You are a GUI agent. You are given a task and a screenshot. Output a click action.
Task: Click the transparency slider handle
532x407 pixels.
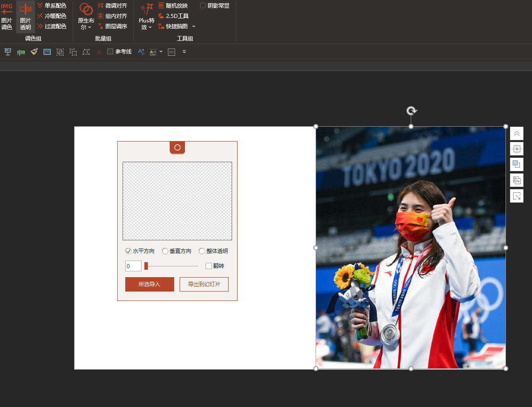pyautogui.click(x=146, y=266)
